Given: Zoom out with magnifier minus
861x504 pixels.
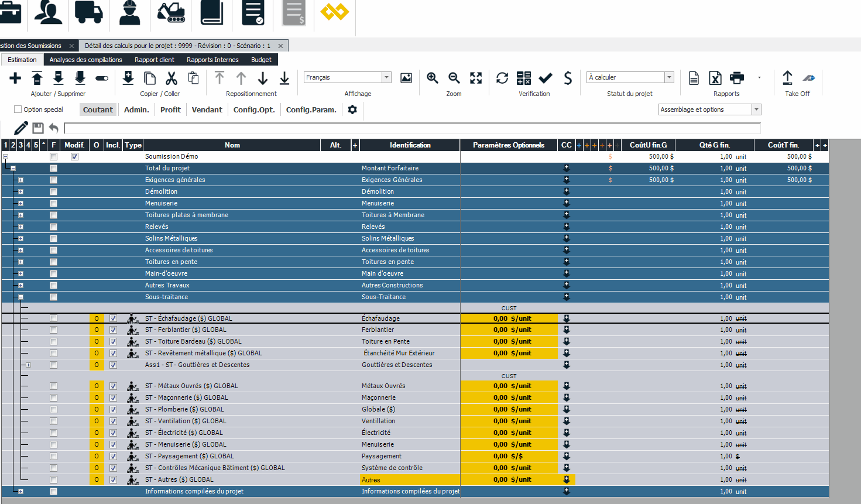Looking at the screenshot, I should (454, 78).
